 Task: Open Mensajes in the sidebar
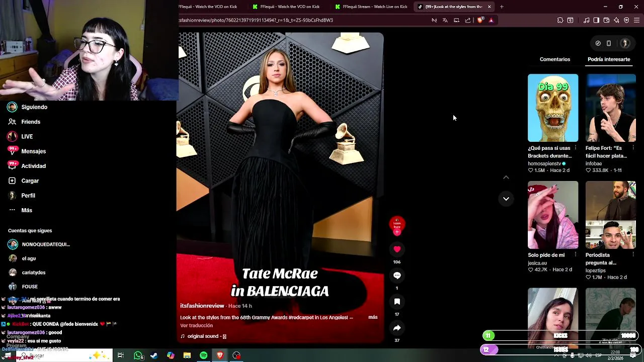click(x=27, y=151)
